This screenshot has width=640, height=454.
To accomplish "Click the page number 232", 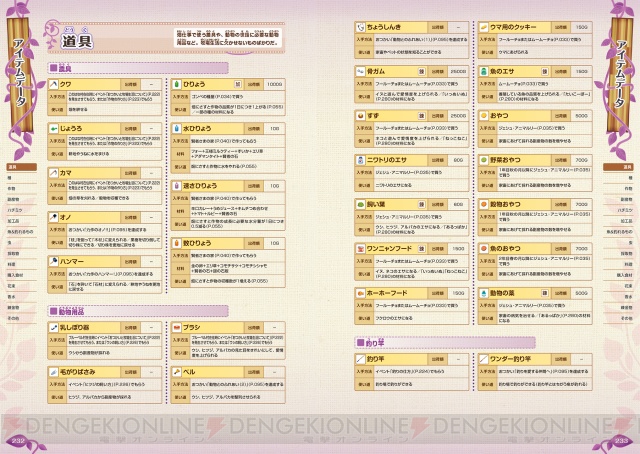I will point(18,441).
